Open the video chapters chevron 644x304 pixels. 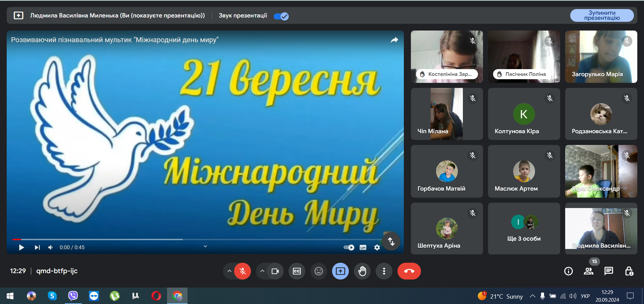[205, 246]
